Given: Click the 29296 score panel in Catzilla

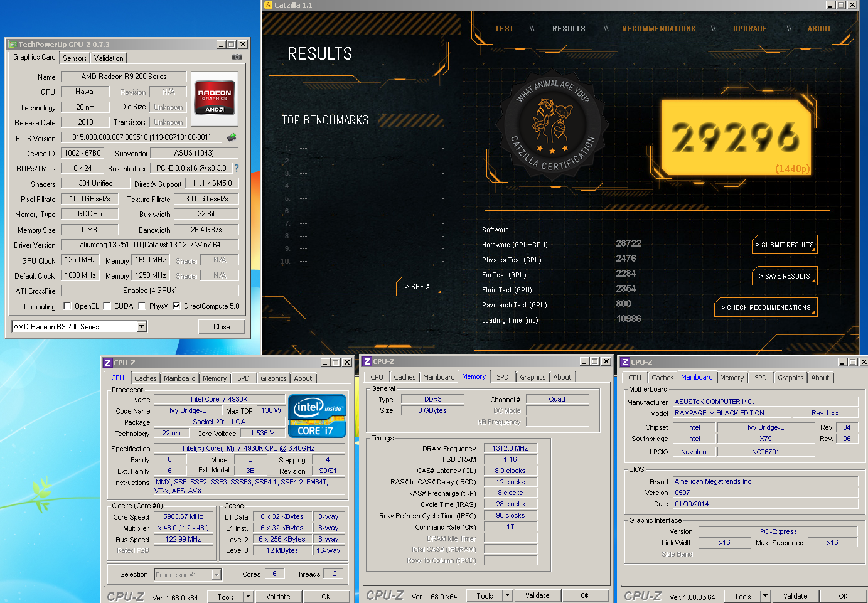Looking at the screenshot, I should point(736,138).
